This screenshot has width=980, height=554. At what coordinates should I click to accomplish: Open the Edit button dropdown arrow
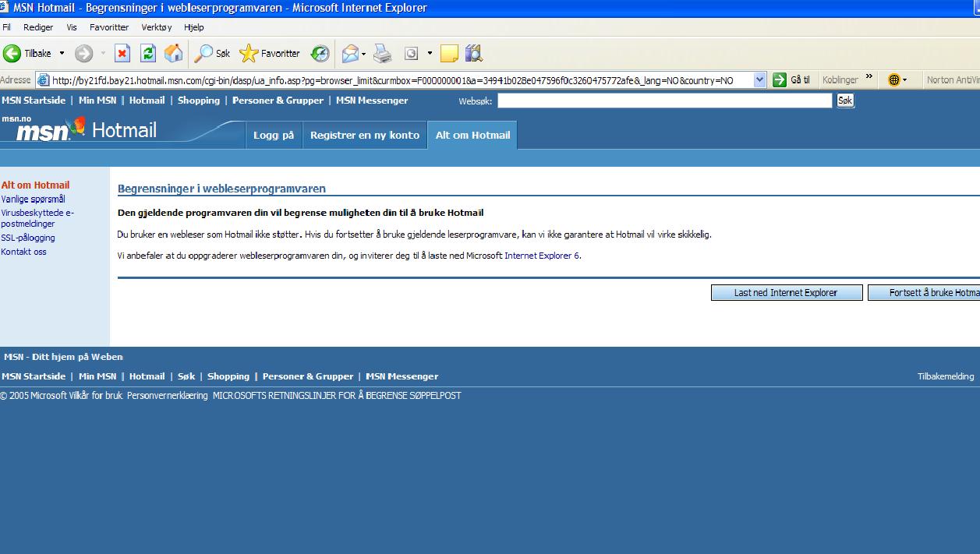point(430,54)
